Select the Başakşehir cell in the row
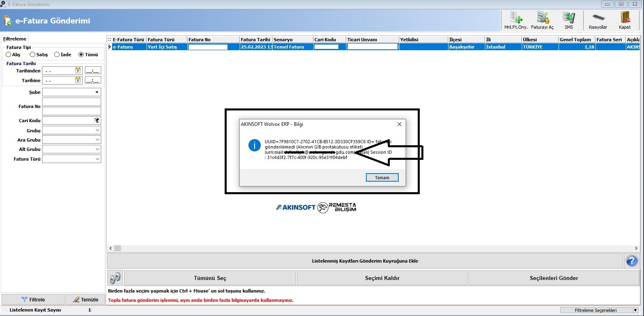The width and height of the screenshot is (644, 316). coord(466,47)
